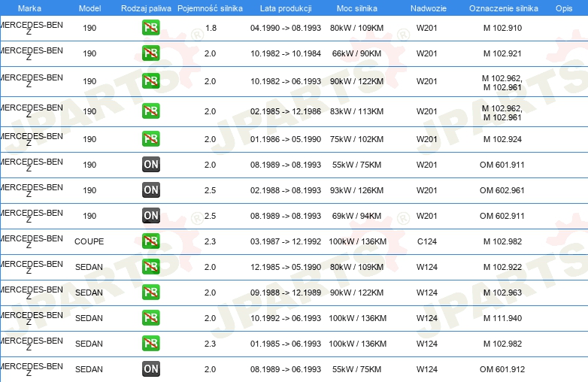Click diesel ON icon in OM 601.912 row
Screen dimensions: 588x382
point(150,369)
